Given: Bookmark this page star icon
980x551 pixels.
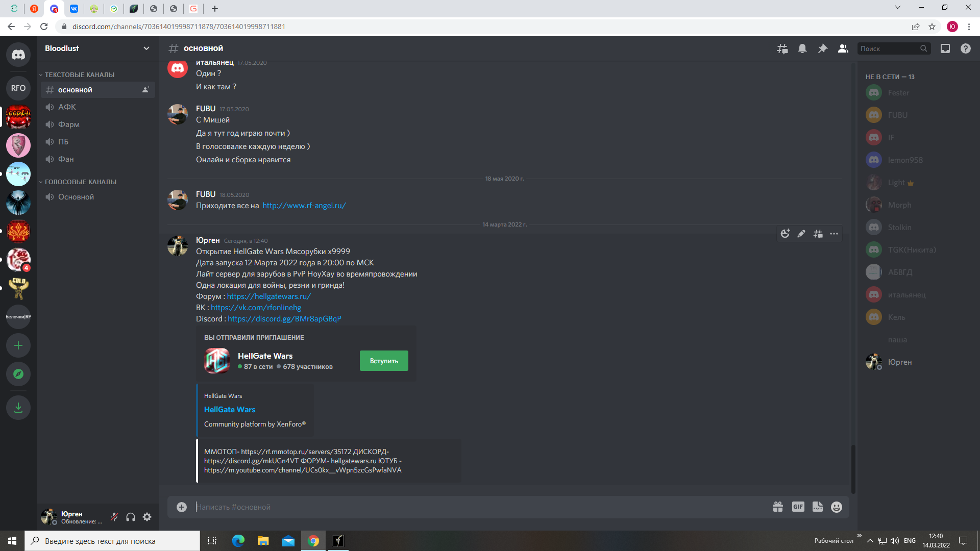Looking at the screenshot, I should coord(932,27).
